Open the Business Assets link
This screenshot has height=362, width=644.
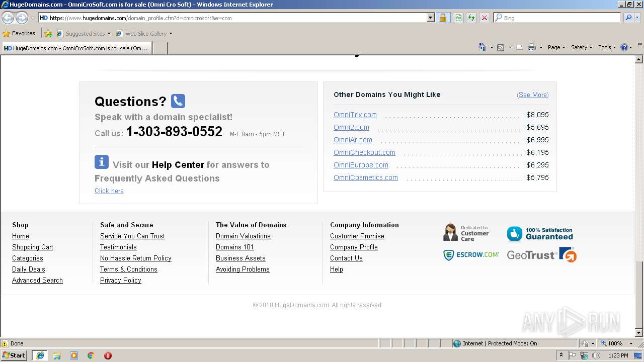(240, 258)
